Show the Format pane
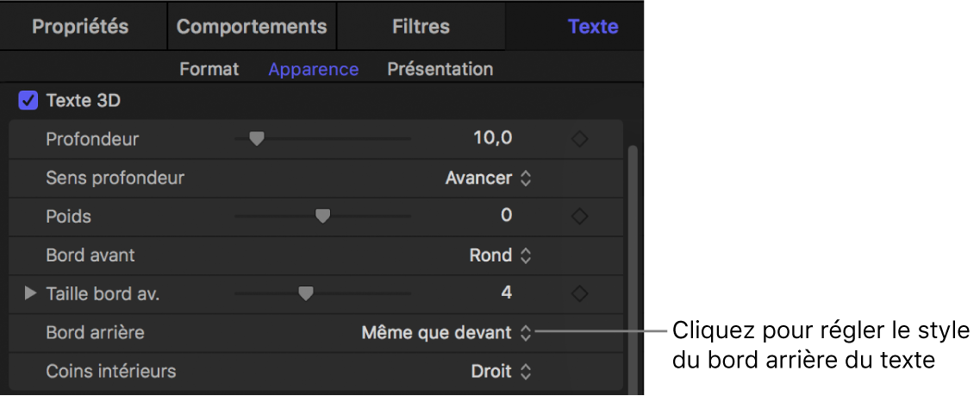Image resolution: width=980 pixels, height=396 pixels. coord(209,69)
